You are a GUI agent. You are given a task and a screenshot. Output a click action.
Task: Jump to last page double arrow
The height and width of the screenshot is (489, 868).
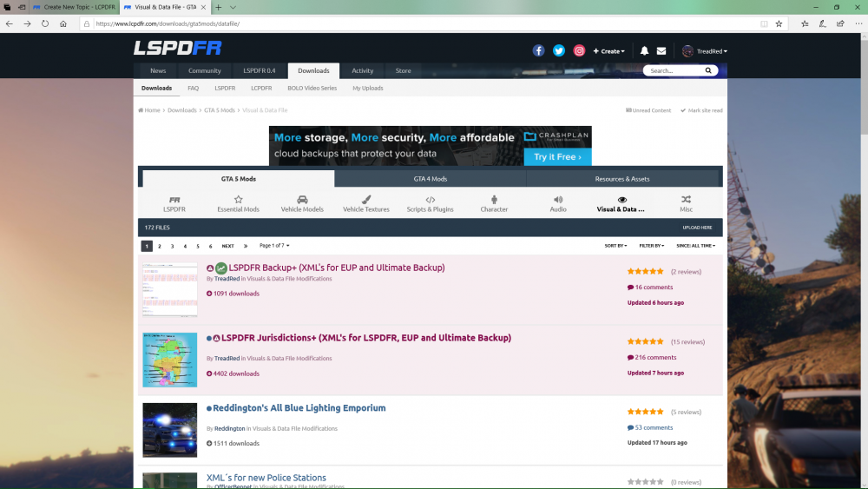click(246, 246)
